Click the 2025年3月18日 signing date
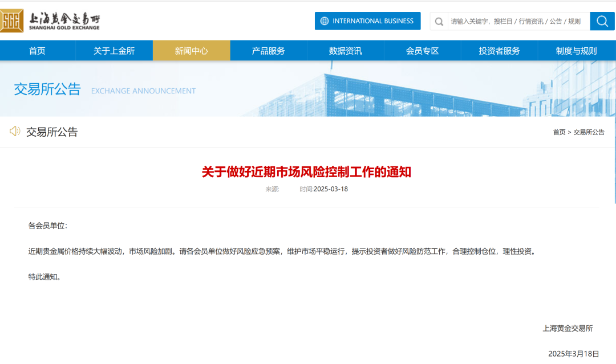Screen dimensions: 616x364 point(574,354)
